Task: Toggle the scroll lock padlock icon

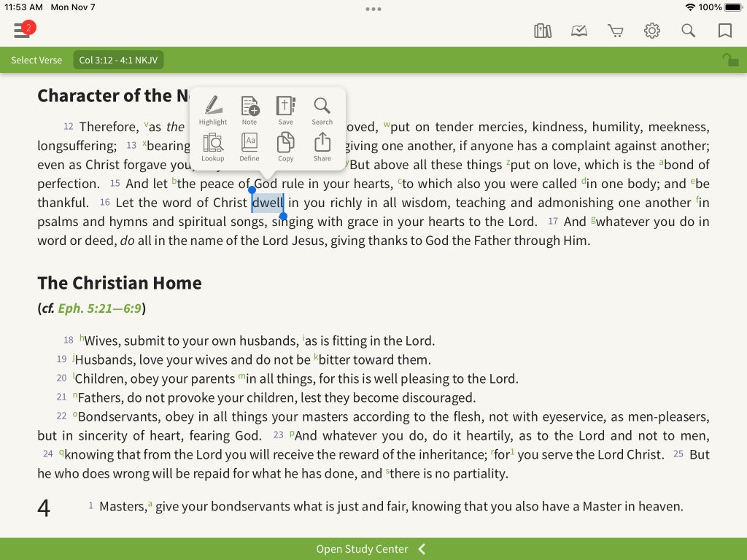Action: pos(729,60)
